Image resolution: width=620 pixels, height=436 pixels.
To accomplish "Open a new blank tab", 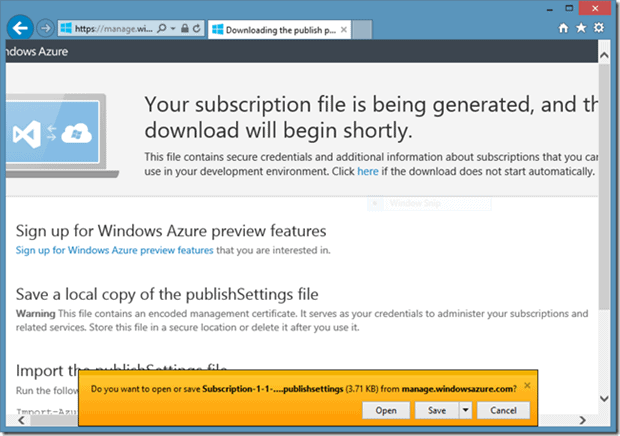I will 362,30.
